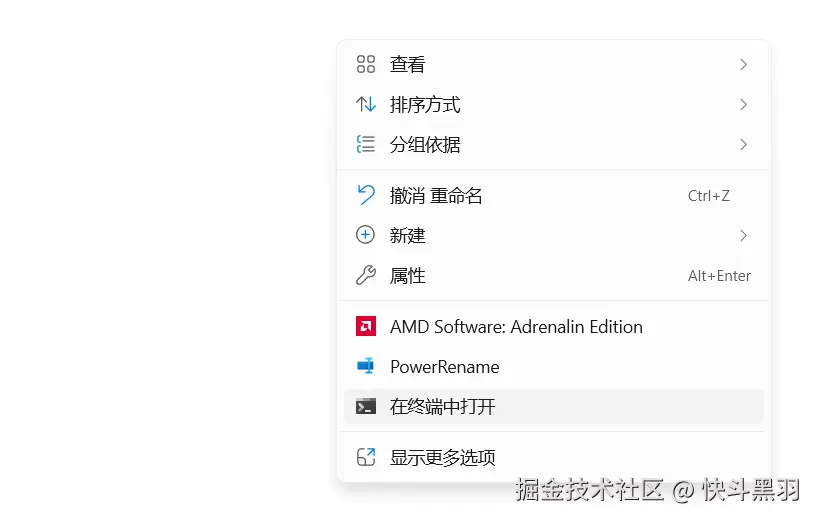Screen dimensions: 817x520
Task: Expand the 新建 submenu arrow
Action: tap(743, 235)
